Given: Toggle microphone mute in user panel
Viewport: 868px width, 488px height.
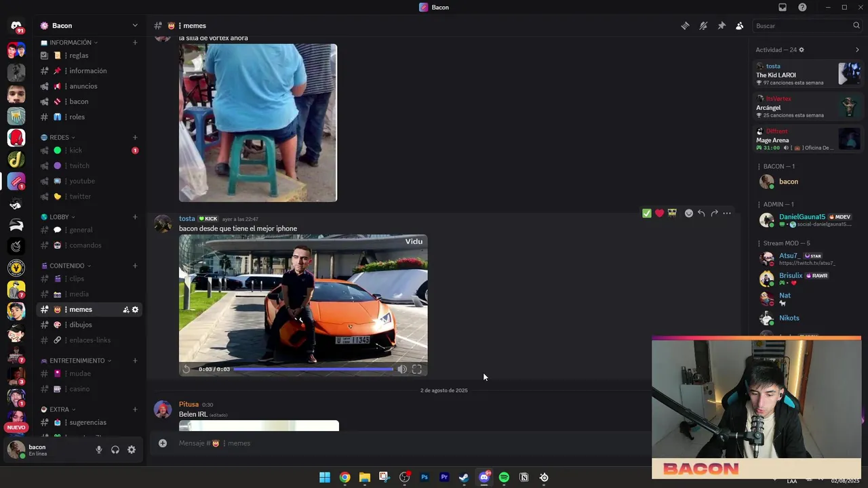Looking at the screenshot, I should (99, 449).
